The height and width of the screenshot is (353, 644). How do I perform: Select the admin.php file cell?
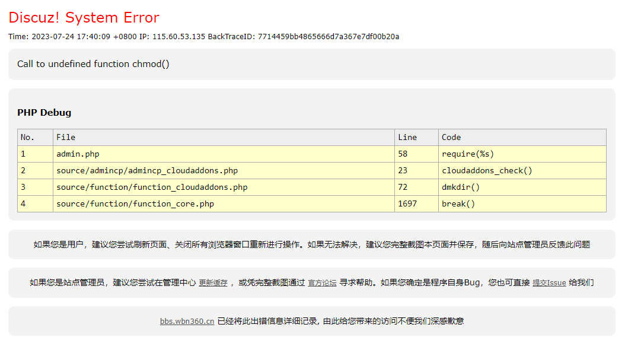(78, 154)
